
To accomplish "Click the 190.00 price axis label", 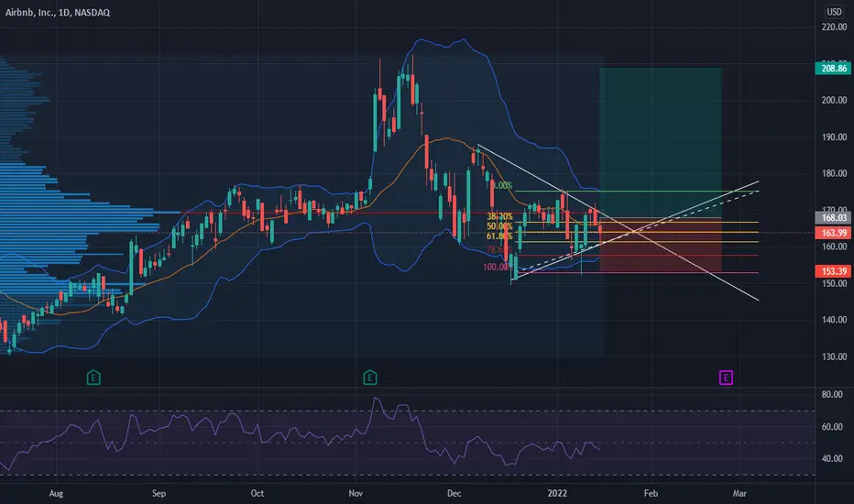I will pyautogui.click(x=834, y=137).
